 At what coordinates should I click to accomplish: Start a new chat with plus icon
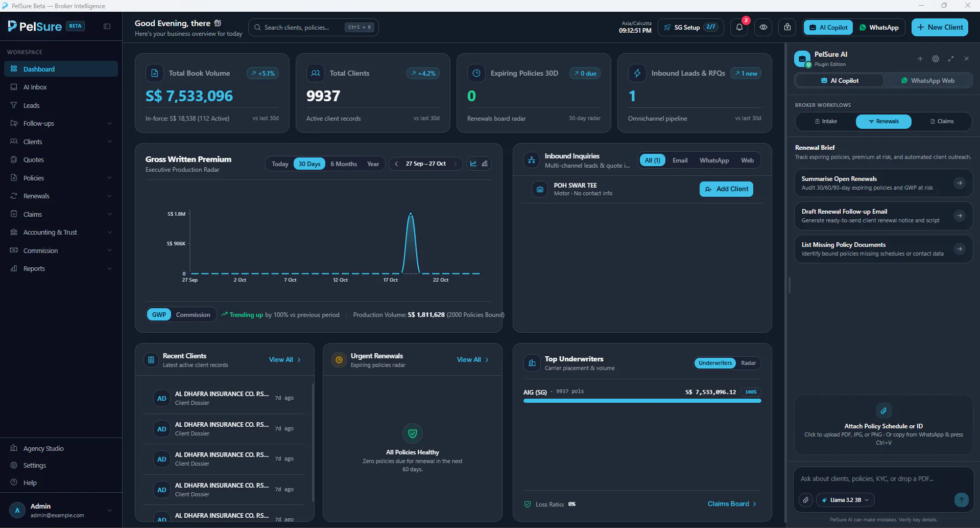(x=920, y=59)
